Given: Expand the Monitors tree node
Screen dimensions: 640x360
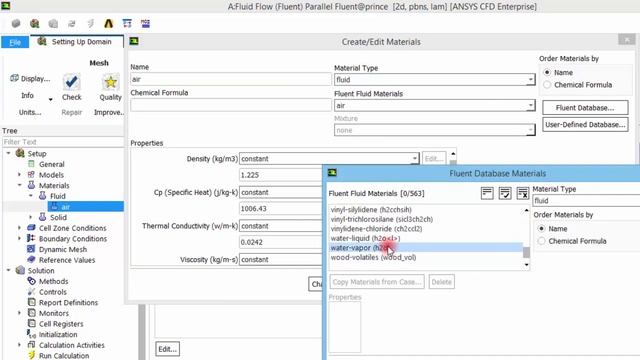Looking at the screenshot, I should pyautogui.click(x=19, y=313).
